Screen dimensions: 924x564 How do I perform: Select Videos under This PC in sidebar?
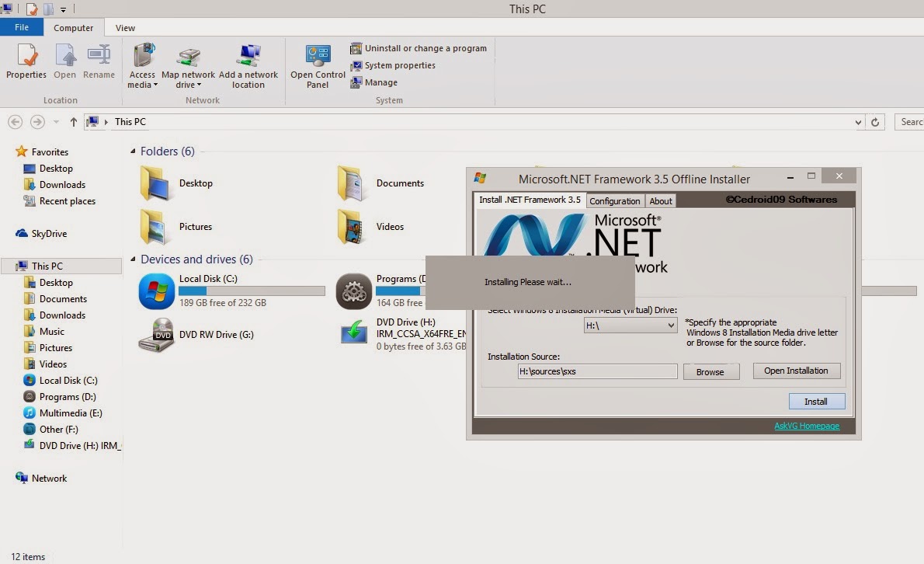click(x=45, y=364)
